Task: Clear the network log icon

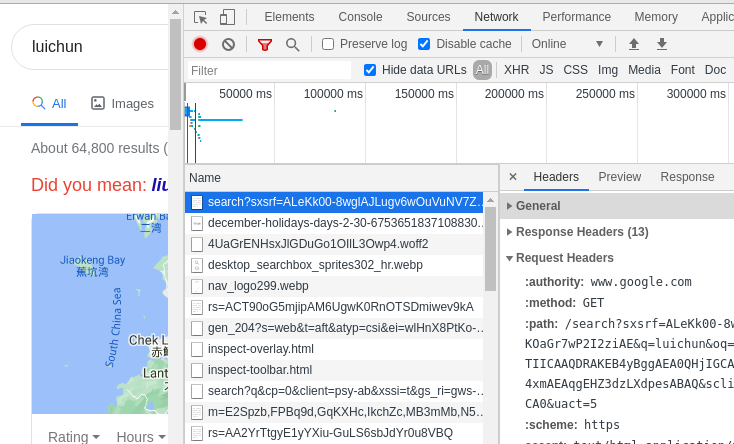Action: [228, 44]
